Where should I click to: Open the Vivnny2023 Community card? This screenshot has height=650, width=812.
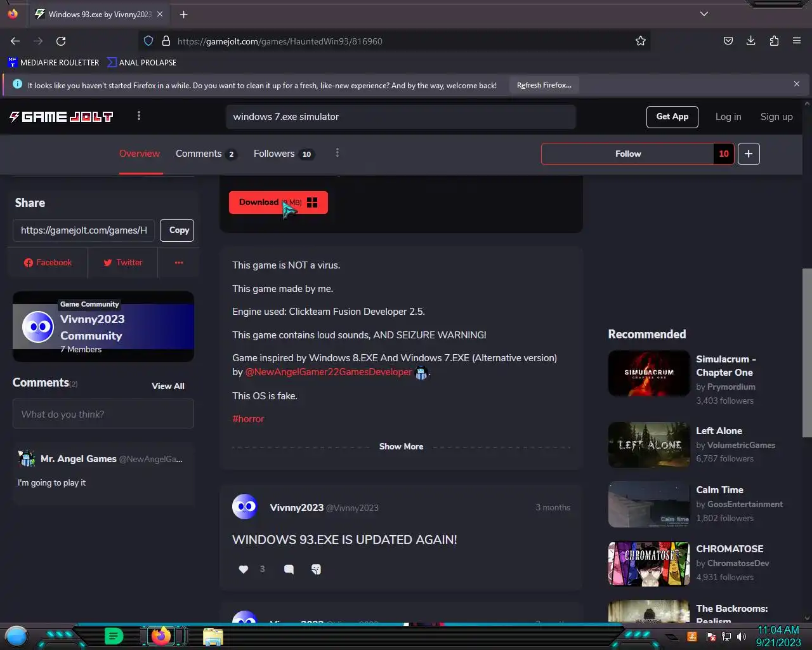[103, 326]
